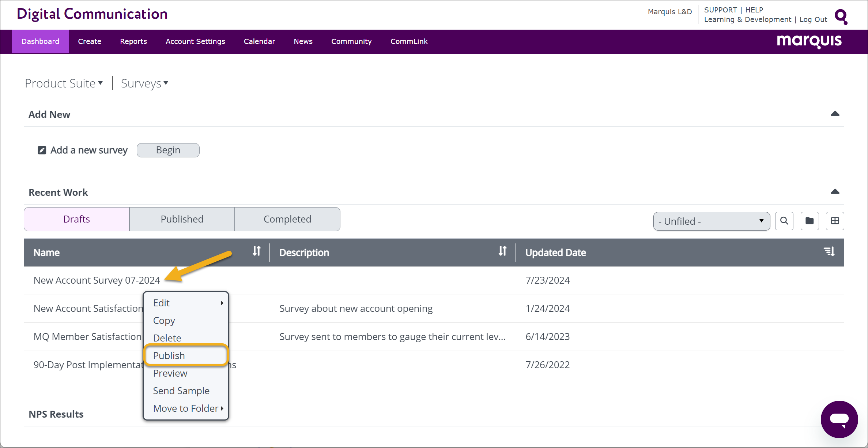Sort by Name column arrows
The height and width of the screenshot is (448, 868).
tap(257, 251)
